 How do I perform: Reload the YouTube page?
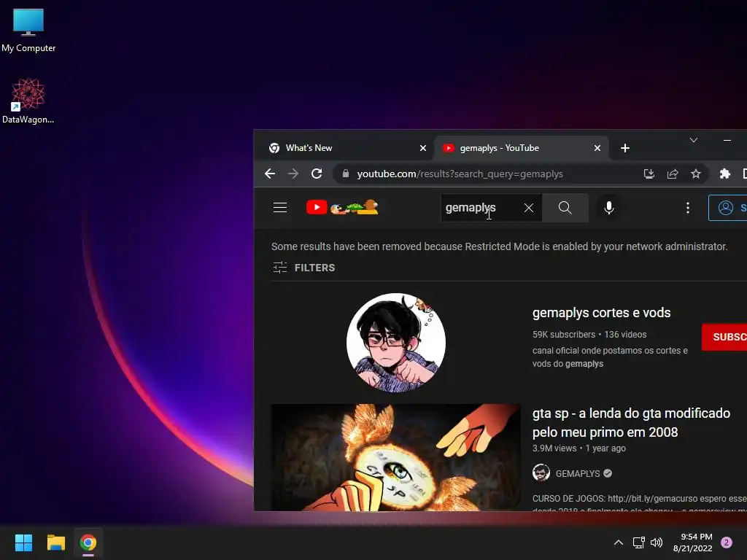click(x=317, y=174)
